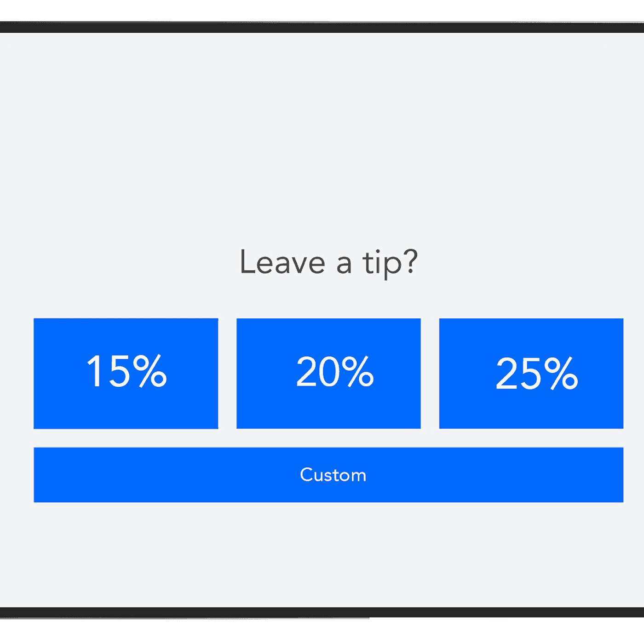Click the "15%" label text
This screenshot has width=644, height=644.
[126, 371]
